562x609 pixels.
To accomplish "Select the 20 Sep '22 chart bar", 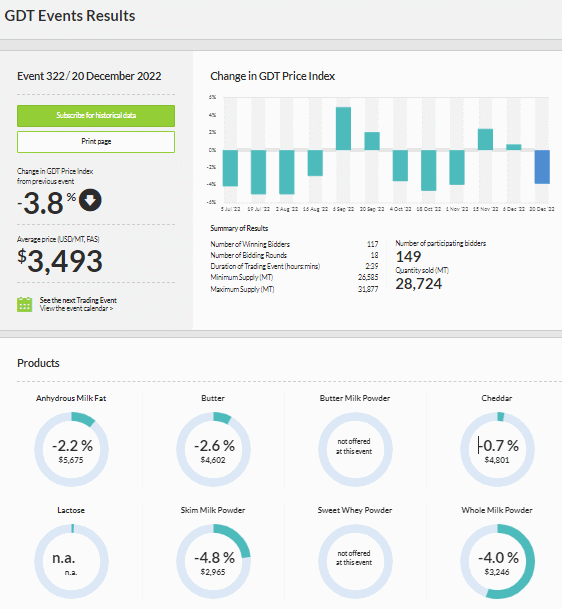I will pyautogui.click(x=372, y=141).
